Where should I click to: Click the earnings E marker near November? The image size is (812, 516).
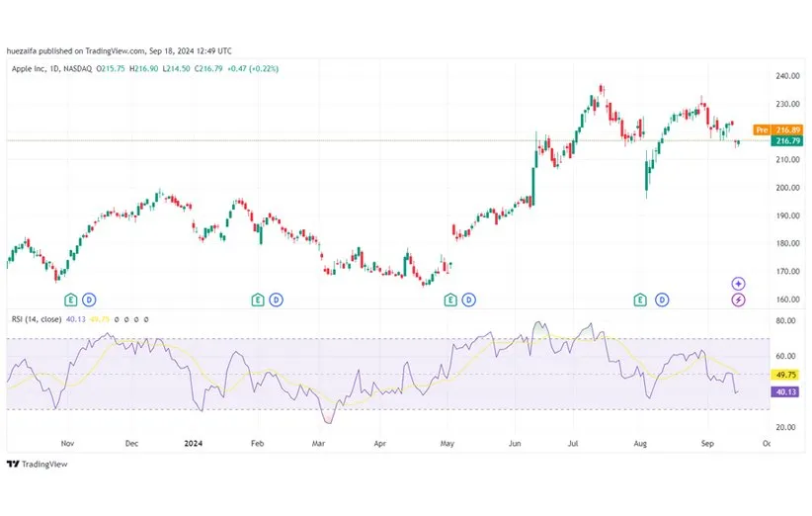(70, 299)
